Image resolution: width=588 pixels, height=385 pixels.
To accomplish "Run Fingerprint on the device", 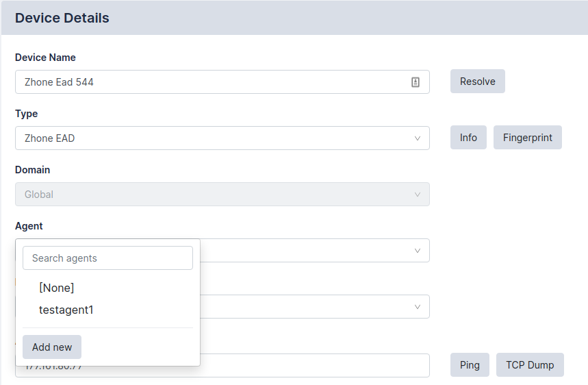I will coord(527,138).
